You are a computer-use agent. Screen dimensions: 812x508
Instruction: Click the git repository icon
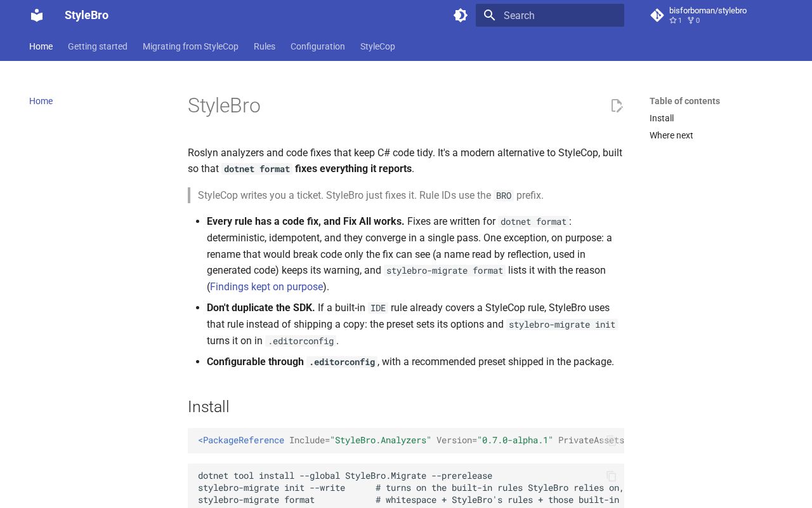657,15
